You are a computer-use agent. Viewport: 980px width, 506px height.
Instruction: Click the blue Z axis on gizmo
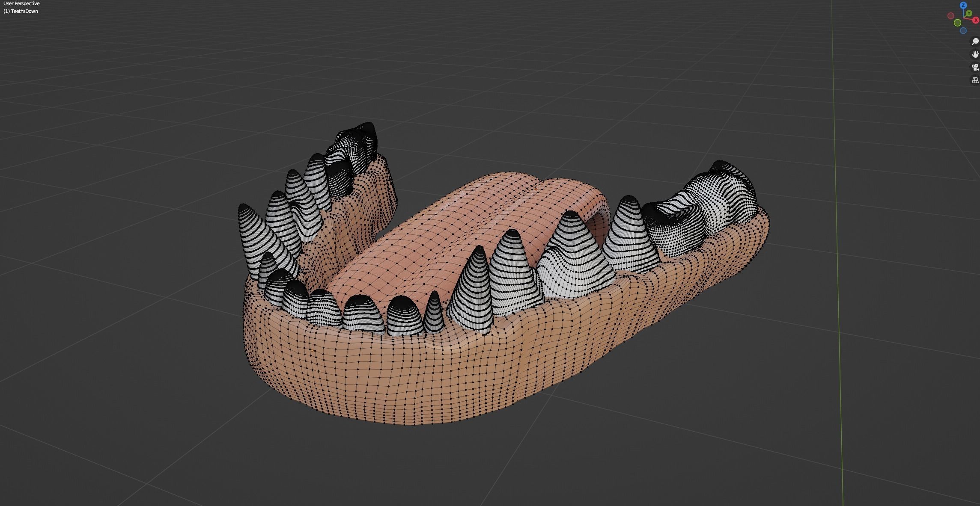coord(963,5)
